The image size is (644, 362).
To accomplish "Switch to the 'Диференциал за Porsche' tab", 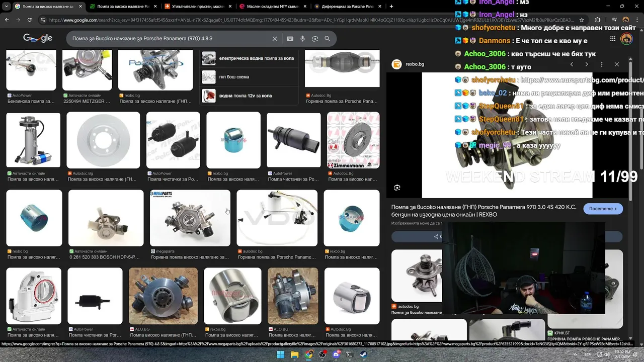I will point(347,7).
